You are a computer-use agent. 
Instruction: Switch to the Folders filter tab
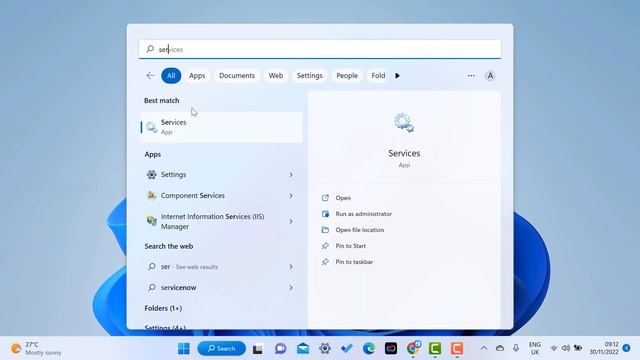coord(378,76)
